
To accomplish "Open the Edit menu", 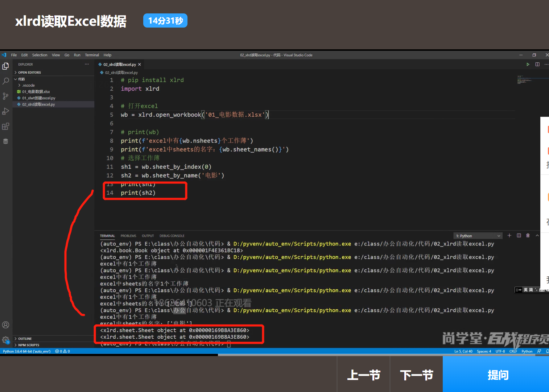I will [x=24, y=55].
